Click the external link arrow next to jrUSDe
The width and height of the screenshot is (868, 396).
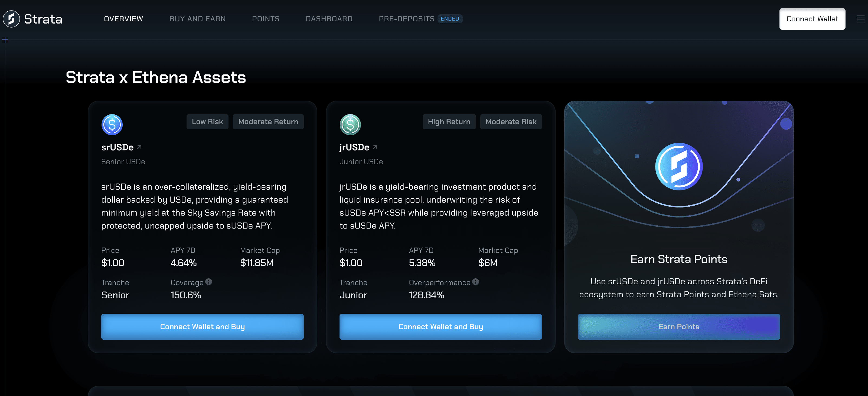(375, 147)
